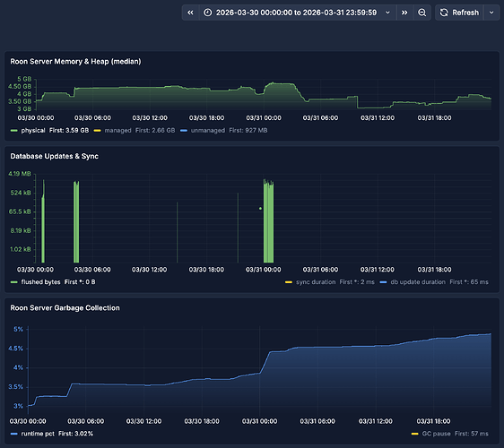The image size is (504, 448).
Task: Expand the refresh interval dropdown arrow
Action: pyautogui.click(x=491, y=13)
